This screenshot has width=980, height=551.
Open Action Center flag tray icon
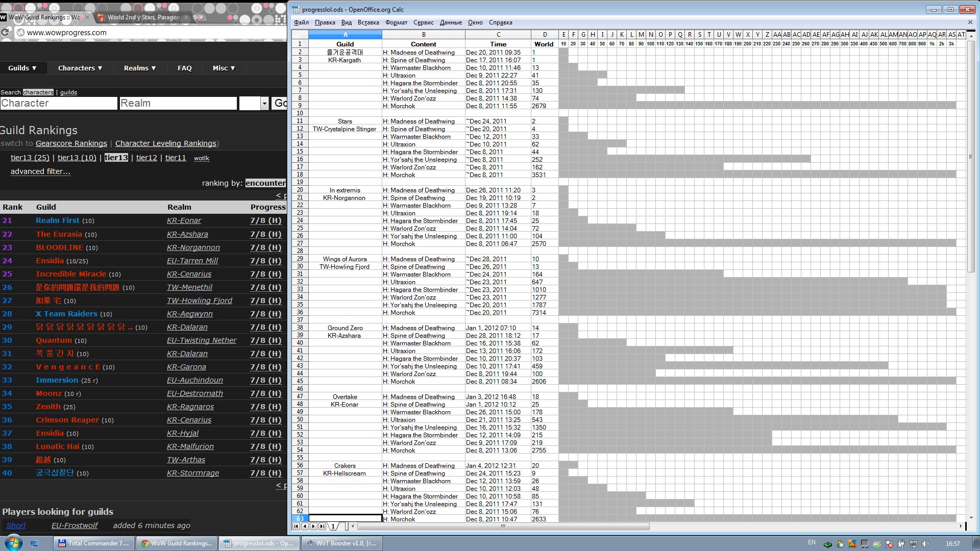pos(889,544)
